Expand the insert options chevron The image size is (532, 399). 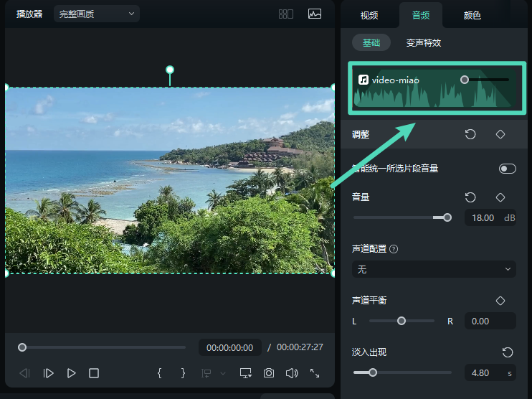point(223,374)
